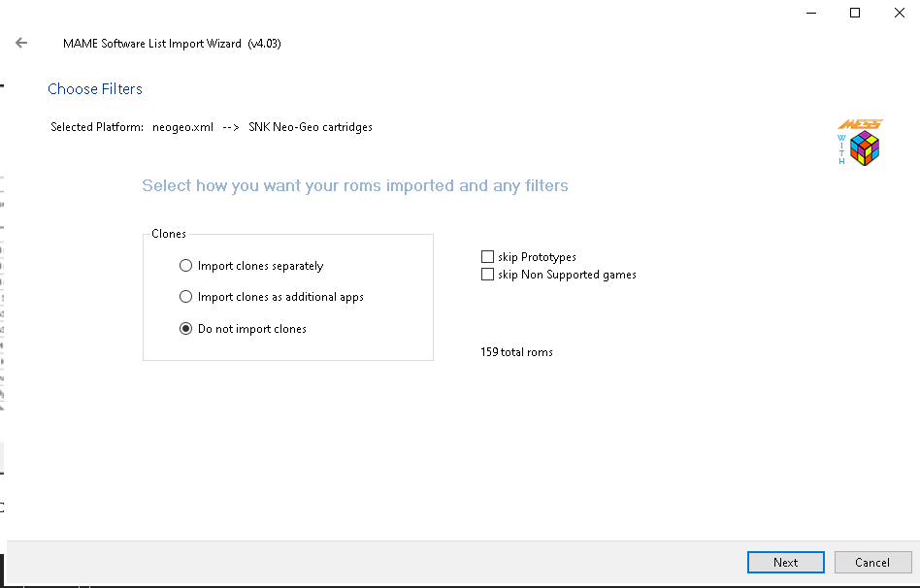920x588 pixels.
Task: Cancel the import wizard
Action: click(x=872, y=562)
